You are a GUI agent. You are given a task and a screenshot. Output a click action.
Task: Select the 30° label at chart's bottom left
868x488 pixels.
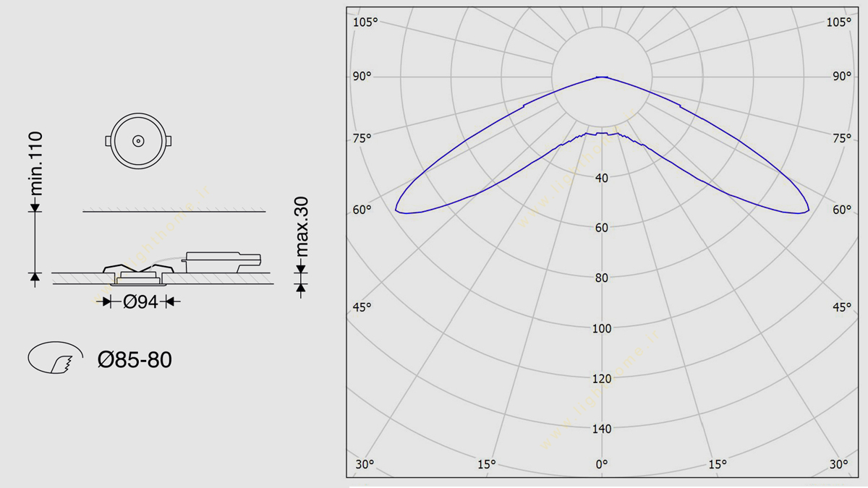coord(365,464)
